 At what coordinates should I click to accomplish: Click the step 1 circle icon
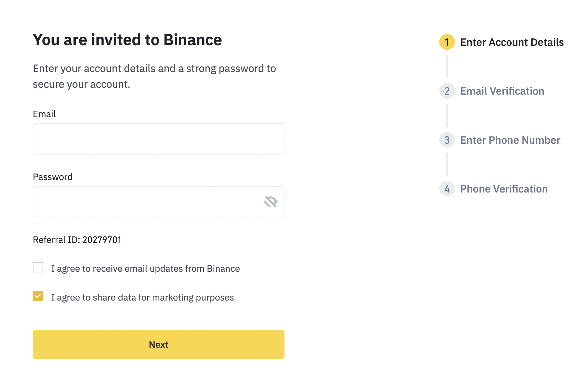coord(447,42)
